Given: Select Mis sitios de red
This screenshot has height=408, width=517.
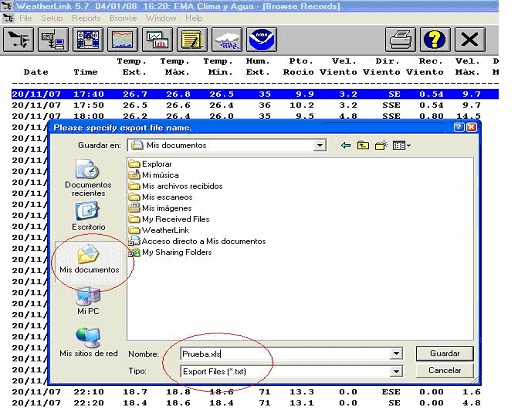Looking at the screenshot, I should [88, 342].
